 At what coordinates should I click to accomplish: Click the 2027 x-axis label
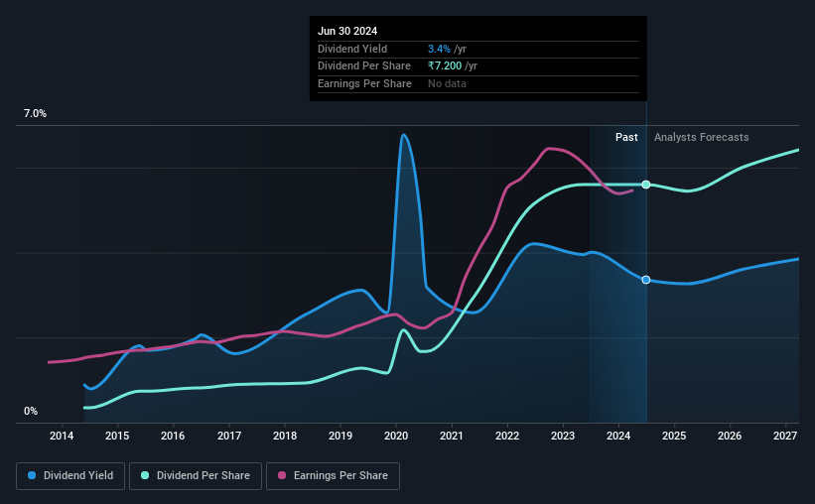[x=785, y=436]
